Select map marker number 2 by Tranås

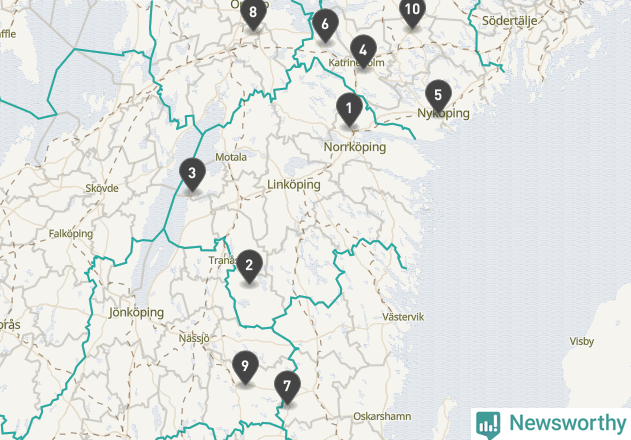[x=249, y=266]
